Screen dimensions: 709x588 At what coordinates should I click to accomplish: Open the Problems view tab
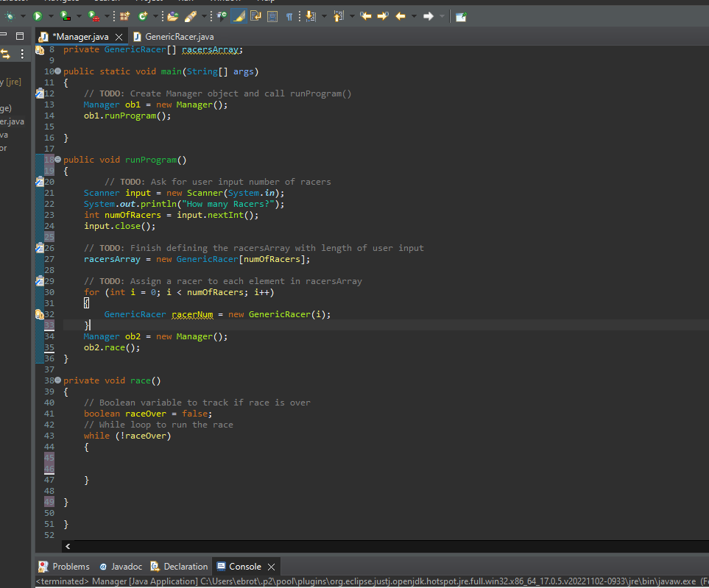[x=71, y=567]
